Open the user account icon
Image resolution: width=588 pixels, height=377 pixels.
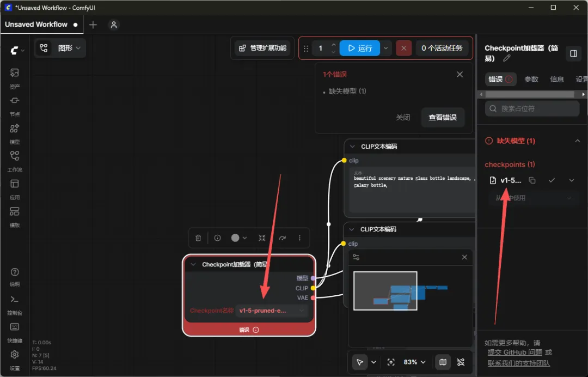[114, 25]
